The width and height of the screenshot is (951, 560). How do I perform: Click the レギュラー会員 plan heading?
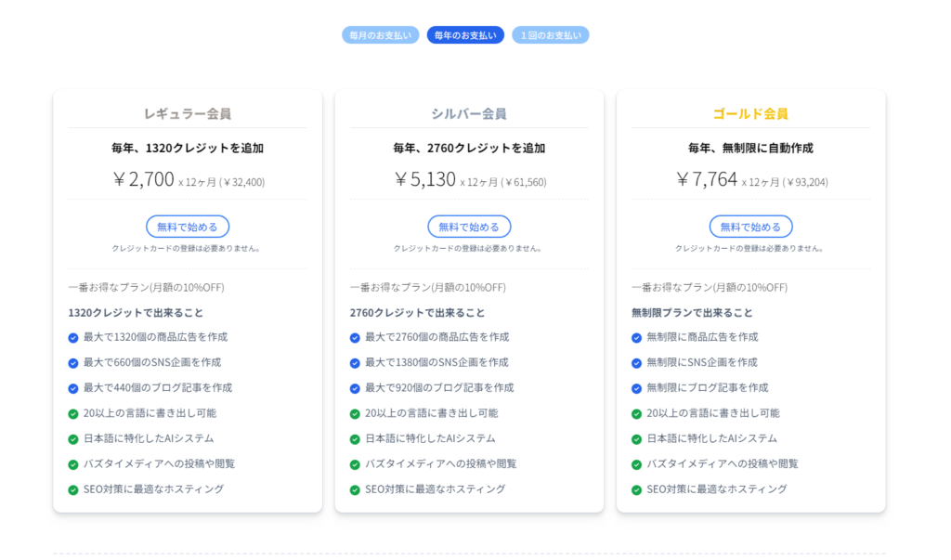[x=188, y=113]
